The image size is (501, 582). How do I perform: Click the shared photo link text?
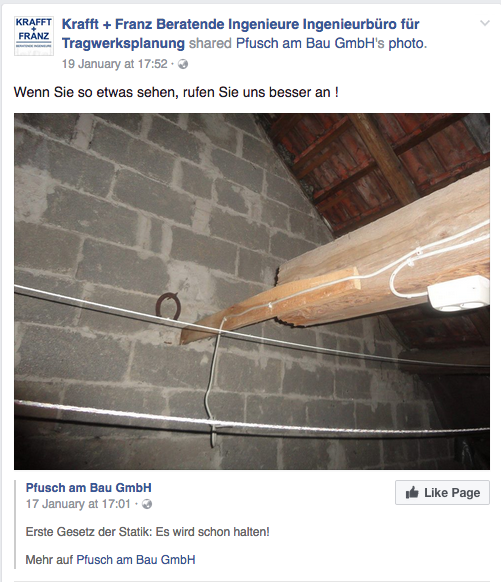pyautogui.click(x=406, y=43)
